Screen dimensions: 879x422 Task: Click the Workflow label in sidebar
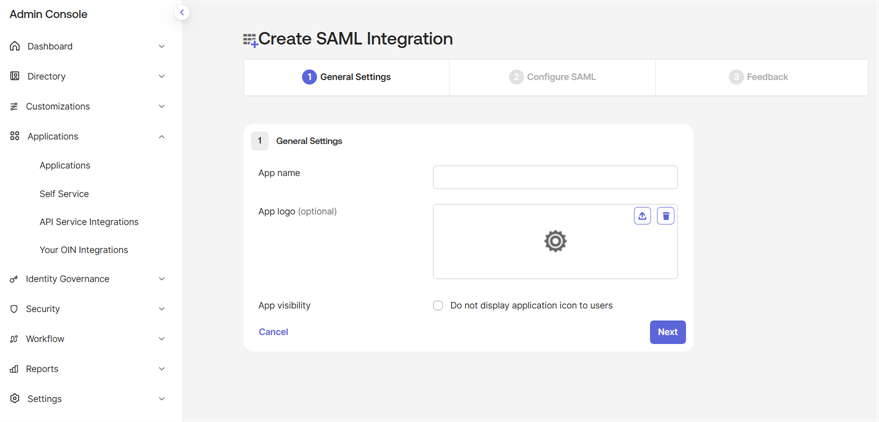[x=45, y=339]
